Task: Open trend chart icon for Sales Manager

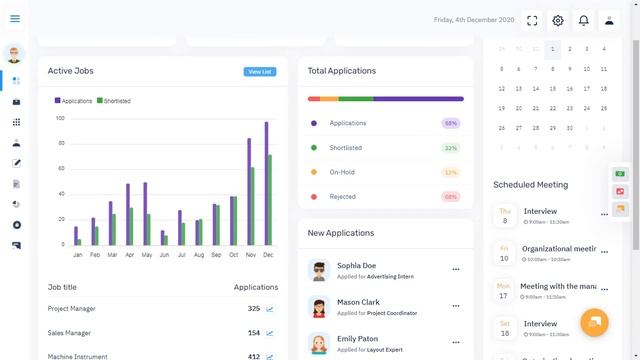Action: point(270,333)
